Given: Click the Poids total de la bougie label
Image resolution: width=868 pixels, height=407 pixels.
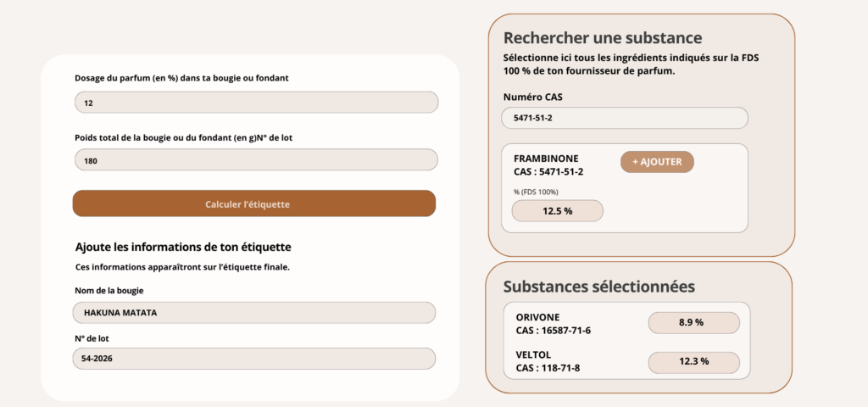Looking at the screenshot, I should point(184,137).
